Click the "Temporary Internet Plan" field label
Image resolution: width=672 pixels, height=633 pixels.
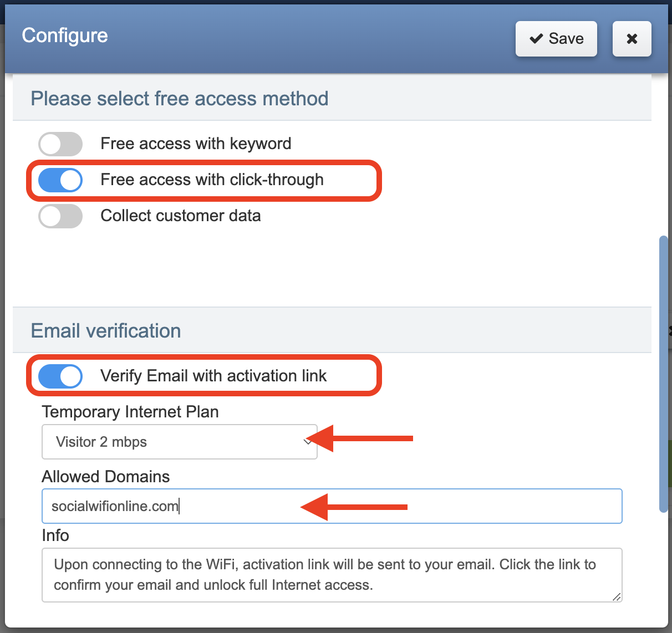[130, 412]
